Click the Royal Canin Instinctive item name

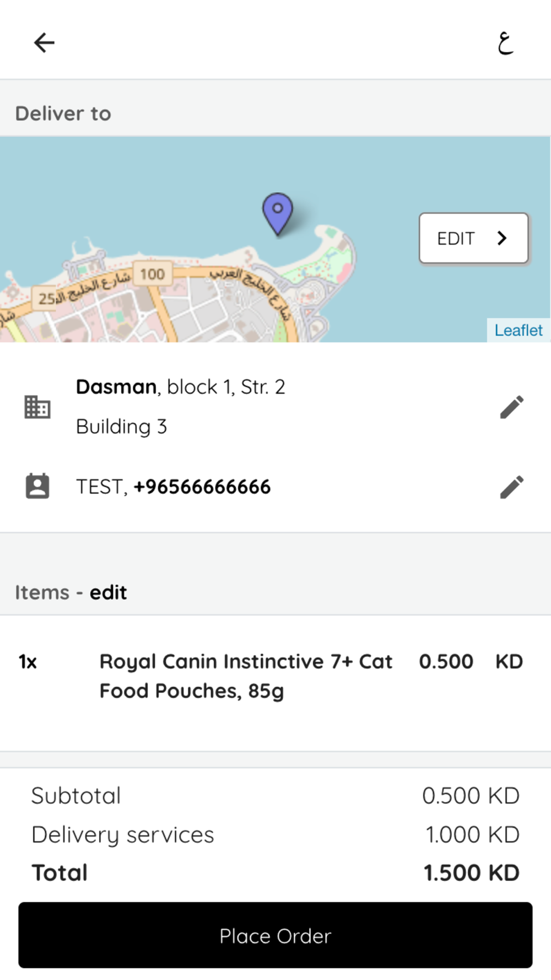[245, 676]
